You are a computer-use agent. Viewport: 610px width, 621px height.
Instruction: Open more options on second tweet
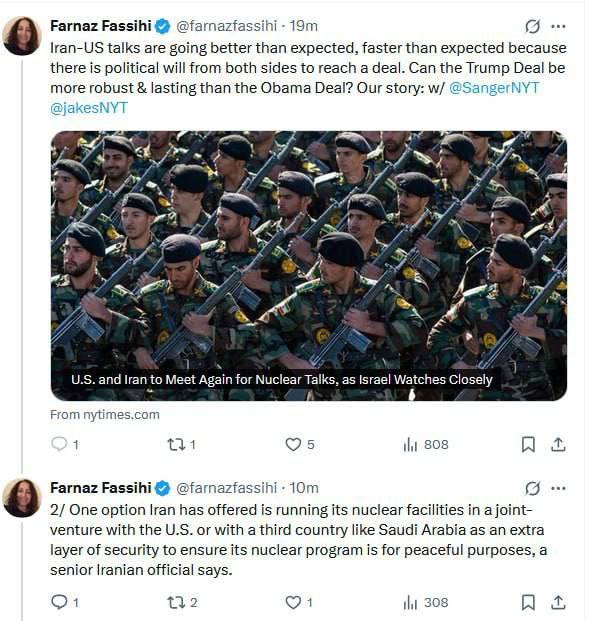[558, 488]
